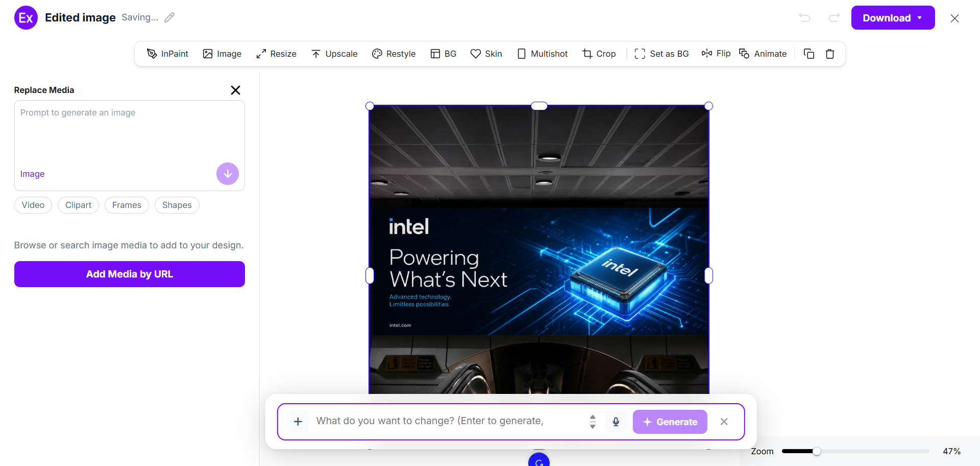Edit title with pencil icon

click(x=169, y=17)
